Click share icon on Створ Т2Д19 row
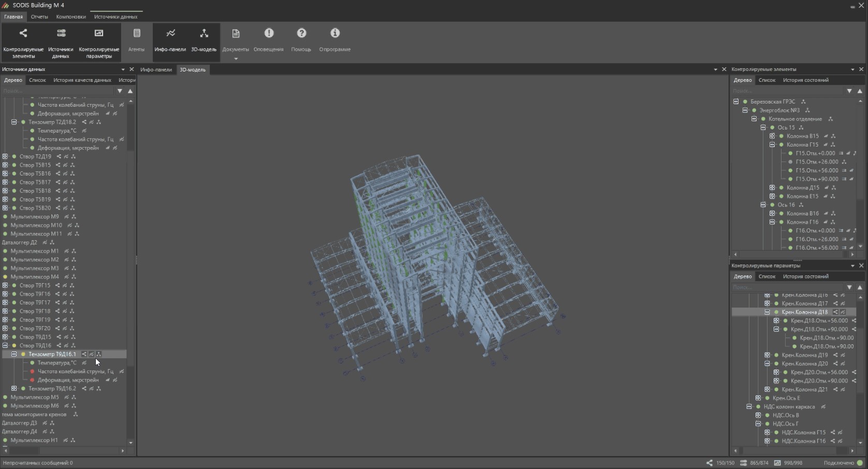 pyautogui.click(x=59, y=156)
